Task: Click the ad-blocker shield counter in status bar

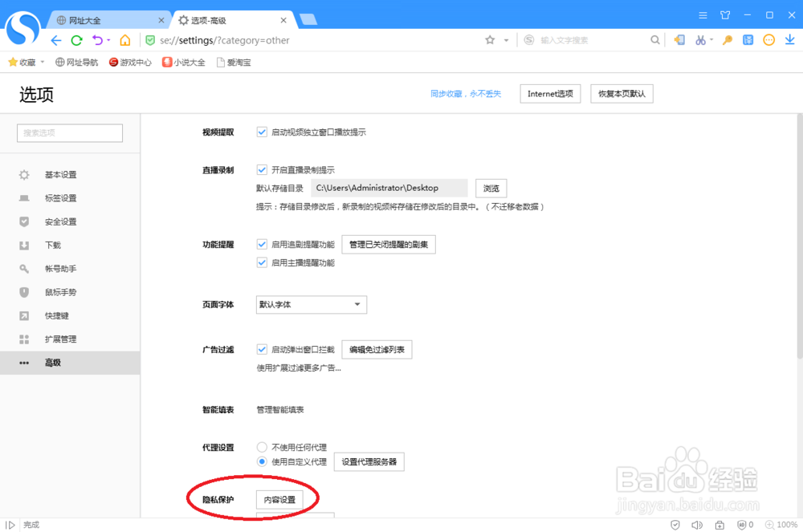Action: click(x=745, y=524)
